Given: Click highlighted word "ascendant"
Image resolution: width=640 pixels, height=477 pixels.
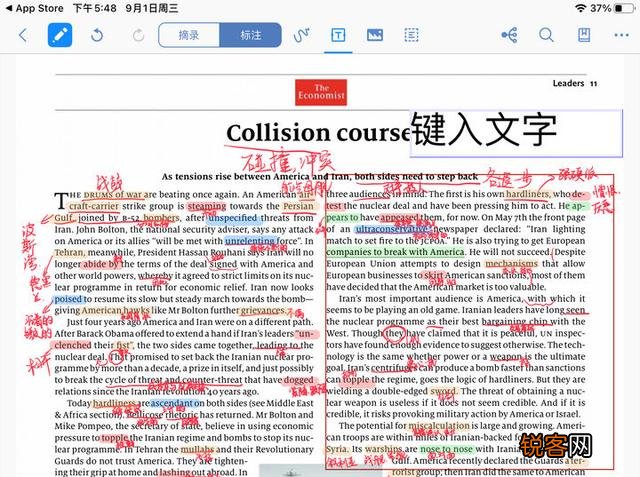Looking at the screenshot, I should point(177,403).
